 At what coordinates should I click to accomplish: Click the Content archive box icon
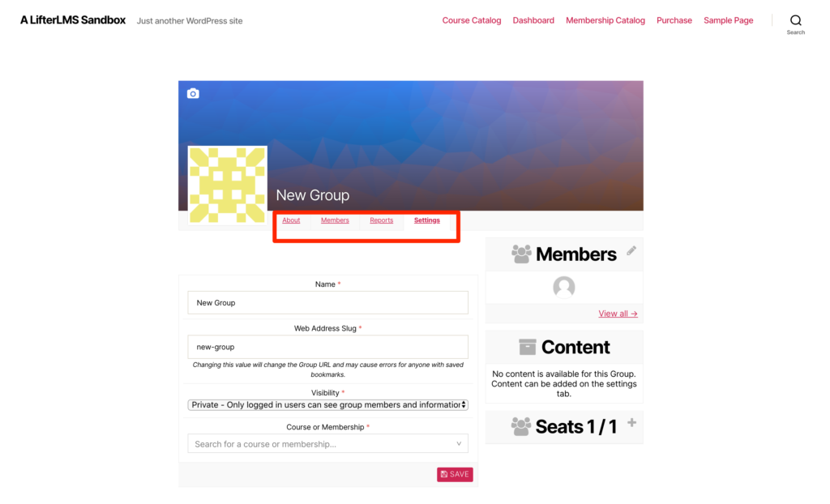coord(527,348)
